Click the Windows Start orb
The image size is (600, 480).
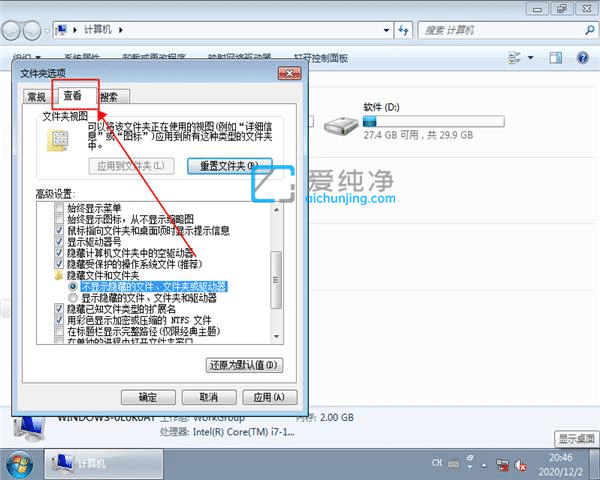click(19, 465)
